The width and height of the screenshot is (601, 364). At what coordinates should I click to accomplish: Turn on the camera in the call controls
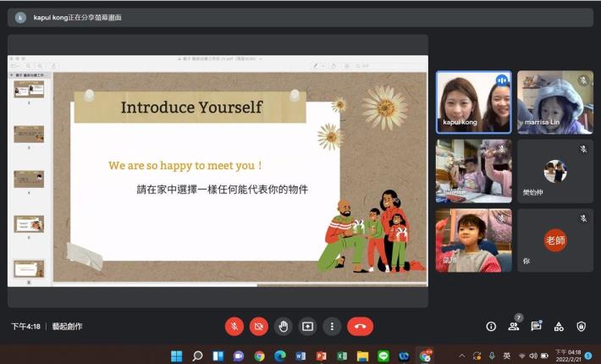pyautogui.click(x=259, y=326)
